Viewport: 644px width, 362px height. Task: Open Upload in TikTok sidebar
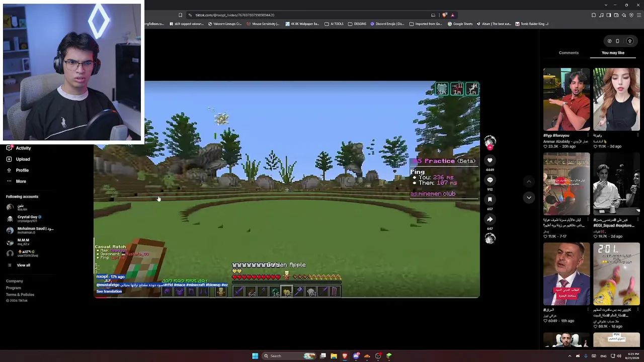point(18,159)
